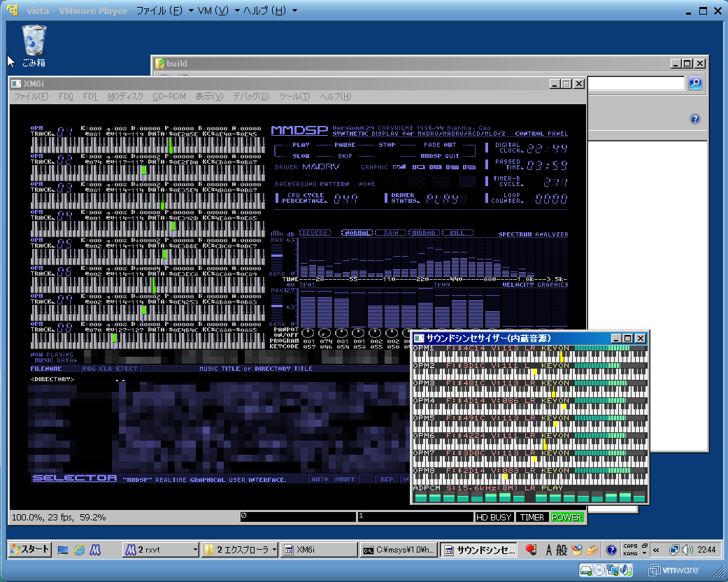Click the VMware hard disk status icon
Image resolution: width=728 pixels, height=582 pixels.
(586, 570)
